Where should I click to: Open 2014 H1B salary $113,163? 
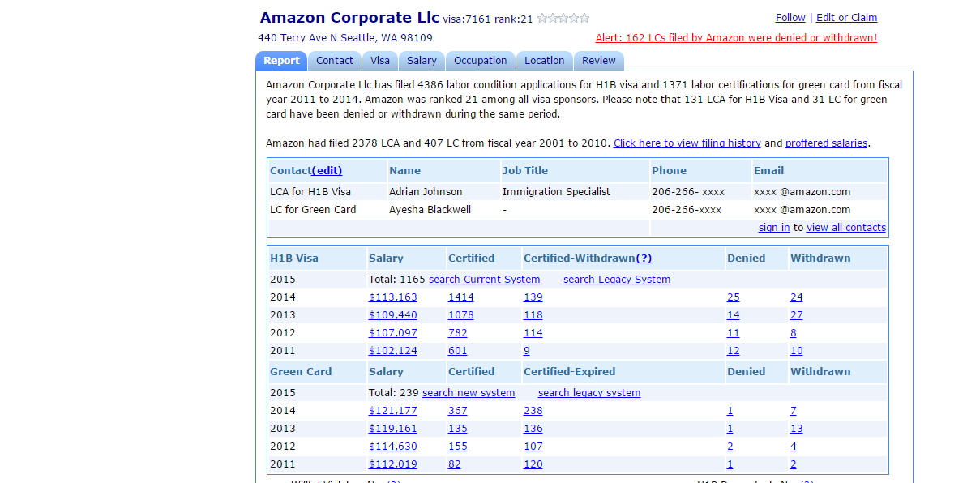393,297
